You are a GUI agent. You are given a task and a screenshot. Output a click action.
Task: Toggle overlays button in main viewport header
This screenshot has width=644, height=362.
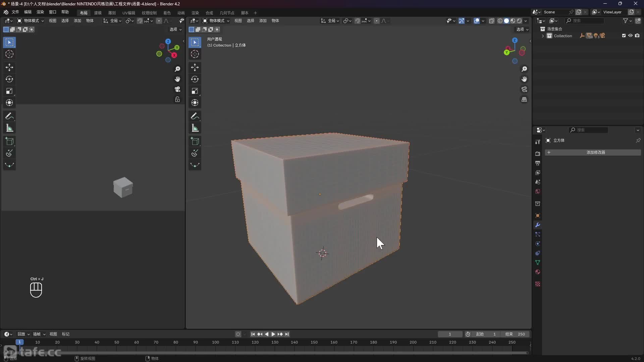(x=477, y=21)
